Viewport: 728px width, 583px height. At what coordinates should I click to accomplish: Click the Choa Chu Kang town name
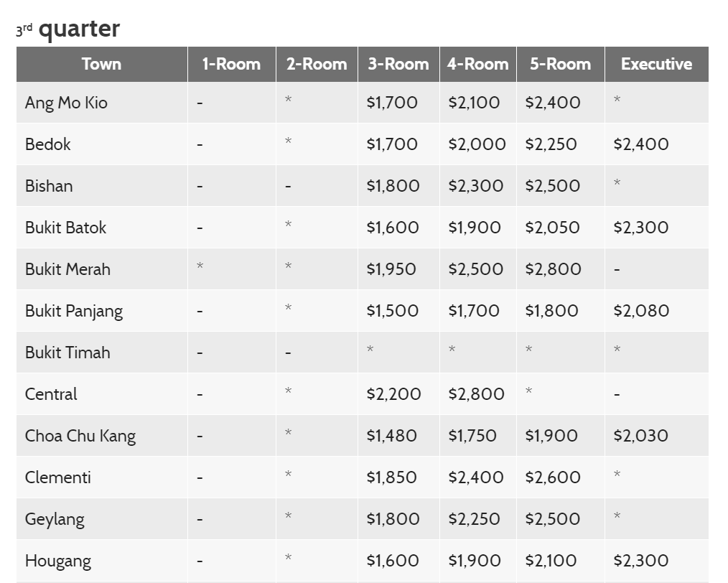[x=80, y=436]
